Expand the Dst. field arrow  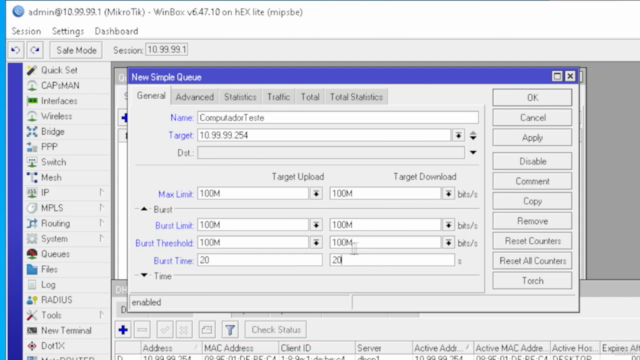click(473, 153)
